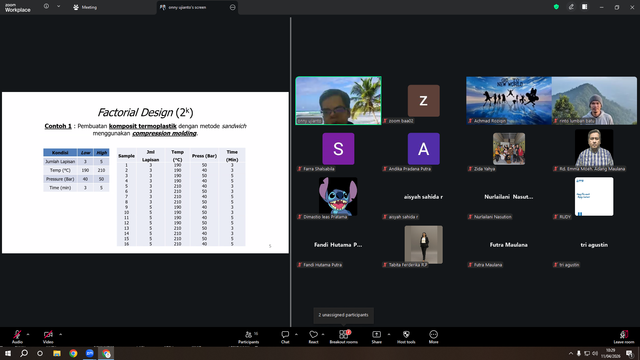Click the Factorial Design slide title
This screenshot has height=360, width=640.
pyautogui.click(x=145, y=112)
